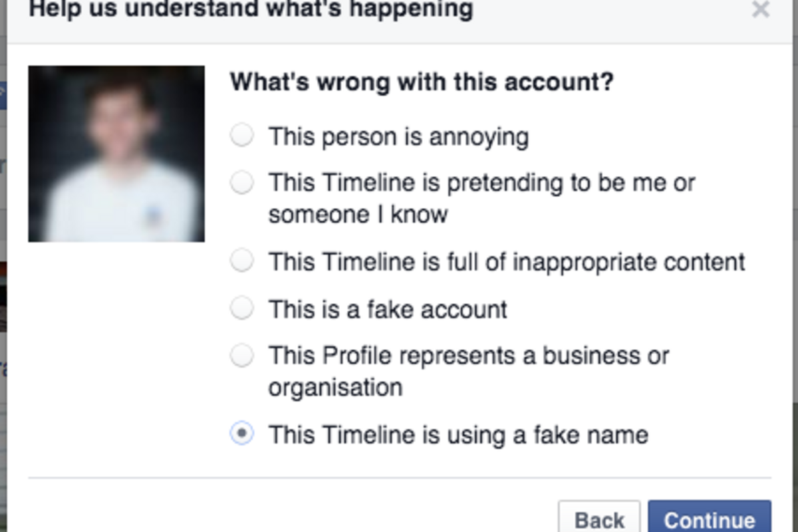Click 'This Profile represents a business or' text
This screenshot has height=532, width=798.
[x=468, y=356]
